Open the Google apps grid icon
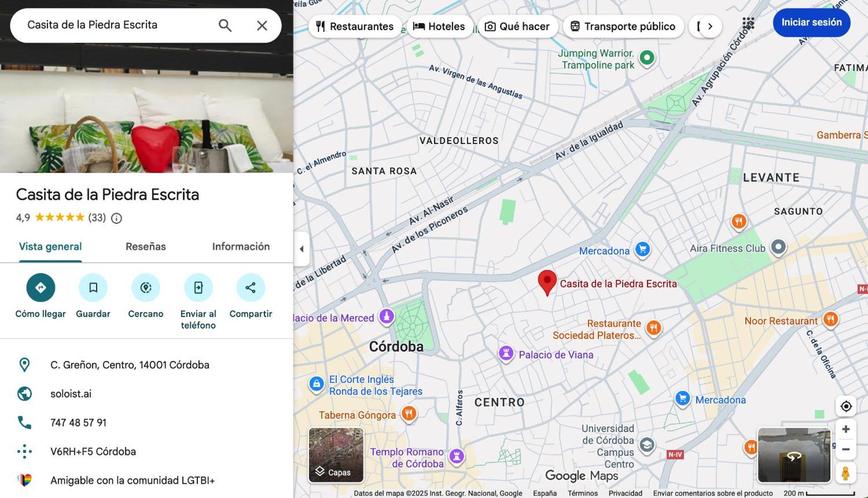Image resolution: width=868 pixels, height=498 pixels. (x=748, y=23)
